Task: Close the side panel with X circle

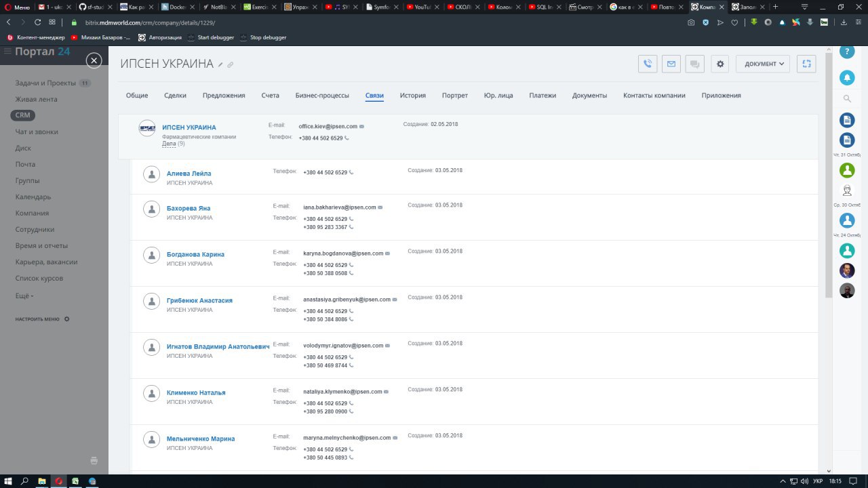Action: 94,60
